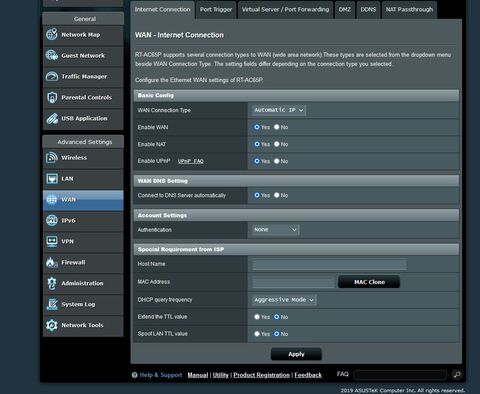
Task: Set Enable NAT to No
Action: [x=277, y=144]
